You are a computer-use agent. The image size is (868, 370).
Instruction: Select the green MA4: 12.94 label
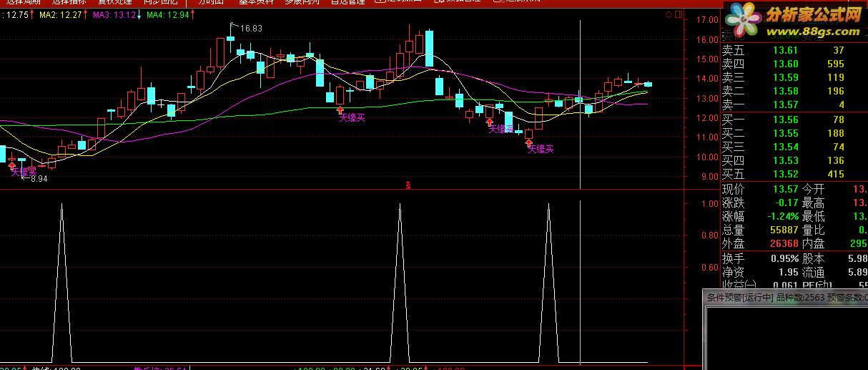[168, 14]
